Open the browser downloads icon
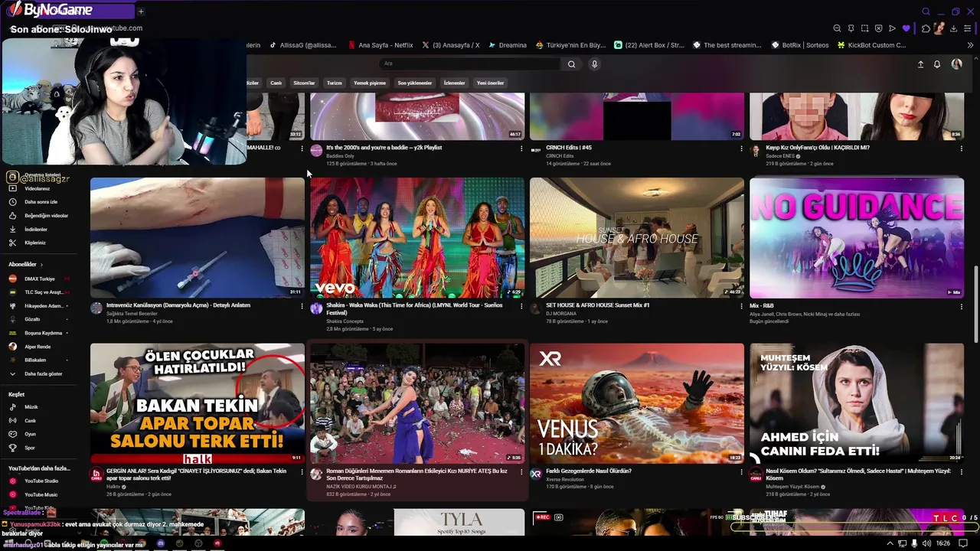The image size is (980, 551). coord(953,28)
